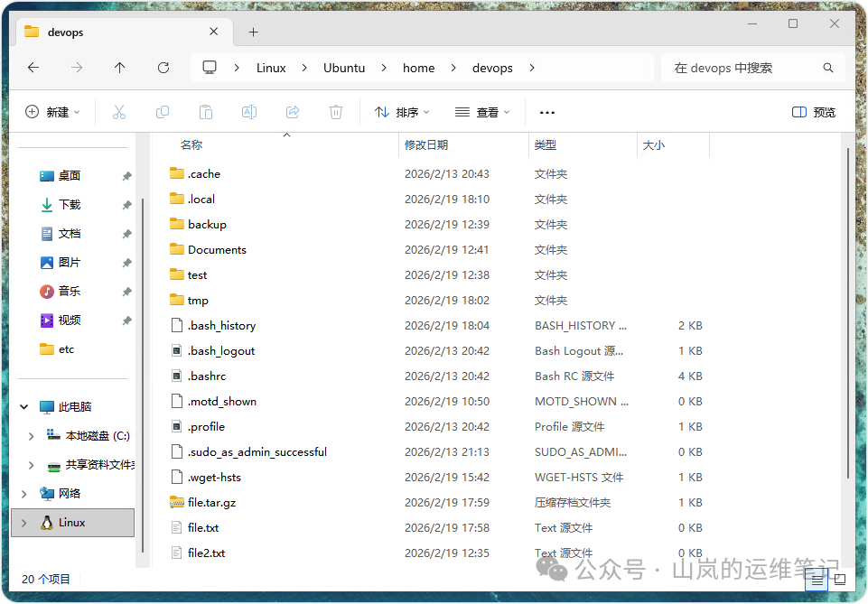Refresh the folder view

click(x=163, y=67)
